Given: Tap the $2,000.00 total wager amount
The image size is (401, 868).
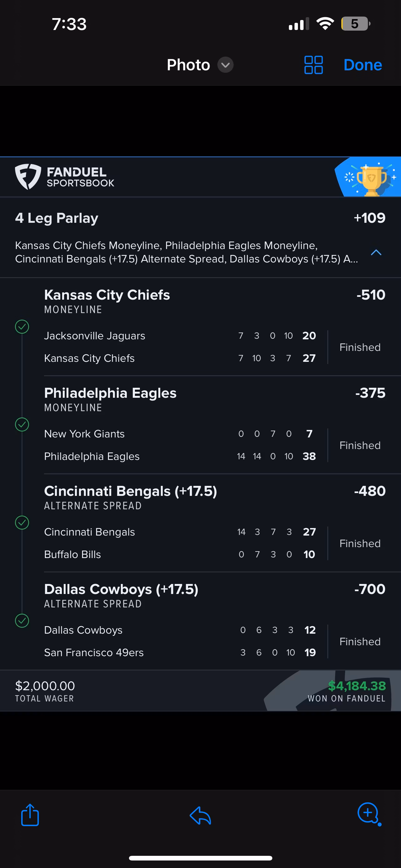Looking at the screenshot, I should coord(45,686).
